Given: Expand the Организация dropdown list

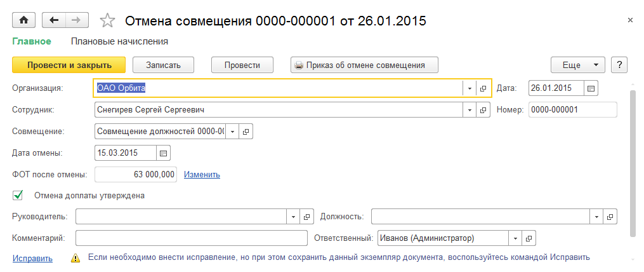Looking at the screenshot, I should click(x=470, y=88).
